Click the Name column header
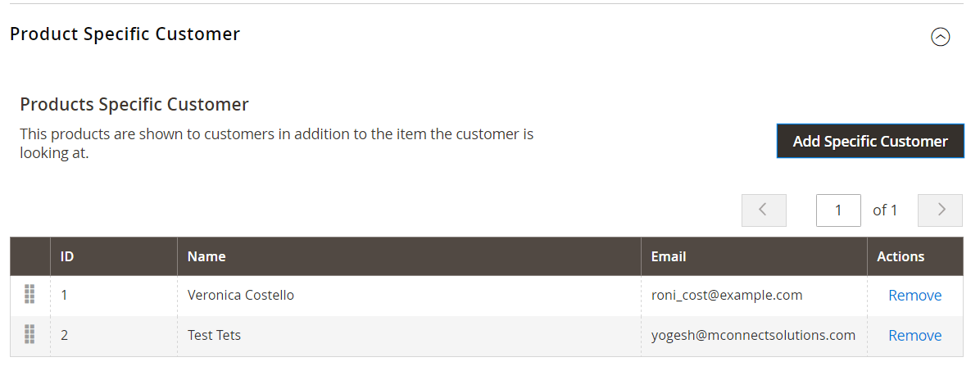 [x=206, y=256]
